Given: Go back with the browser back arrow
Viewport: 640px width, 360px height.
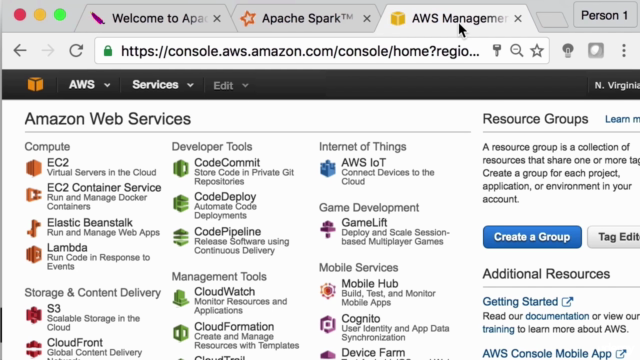Looking at the screenshot, I should [20, 51].
